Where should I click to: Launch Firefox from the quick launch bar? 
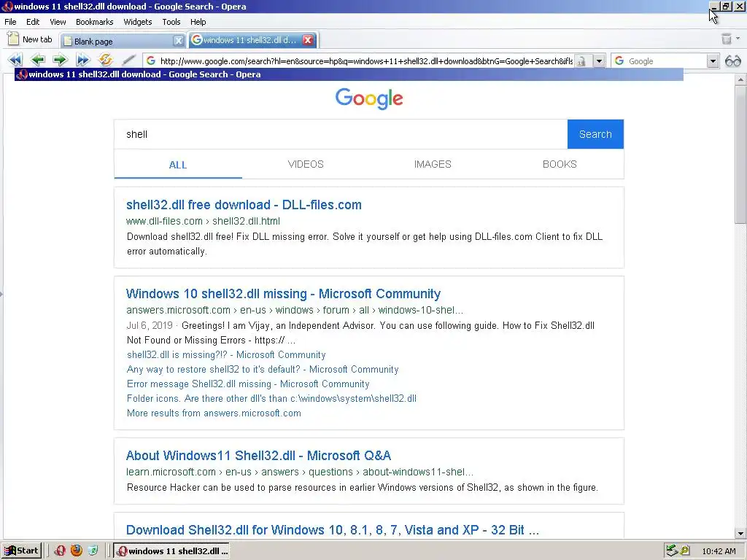tap(76, 551)
